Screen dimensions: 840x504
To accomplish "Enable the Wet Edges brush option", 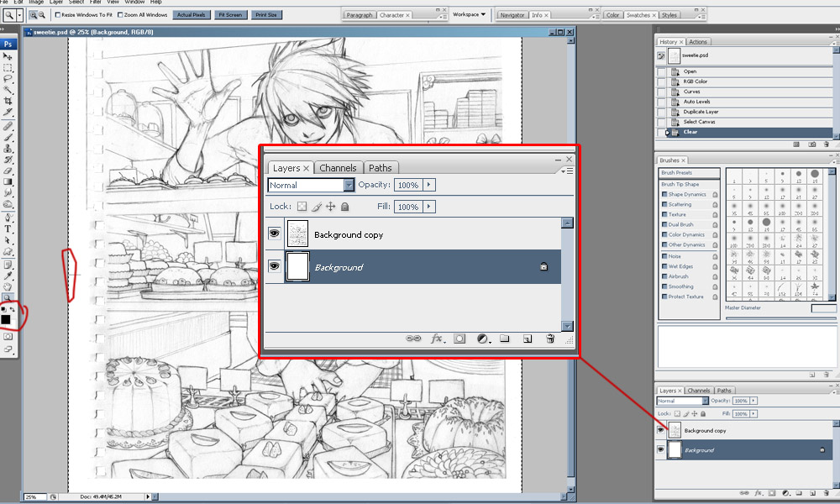I will 664,266.
